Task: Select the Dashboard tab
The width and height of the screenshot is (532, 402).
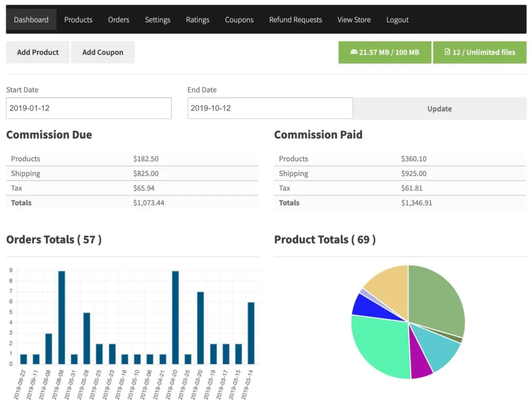Action: (31, 19)
